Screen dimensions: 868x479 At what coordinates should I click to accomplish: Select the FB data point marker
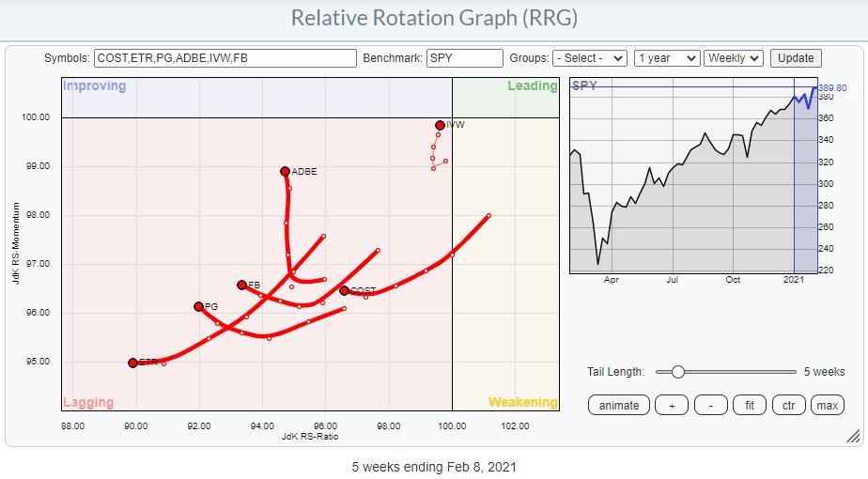pos(241,285)
